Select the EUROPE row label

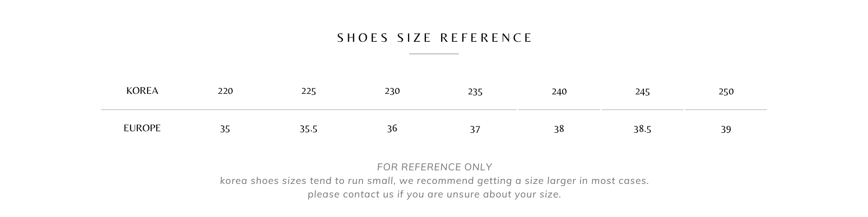(142, 128)
